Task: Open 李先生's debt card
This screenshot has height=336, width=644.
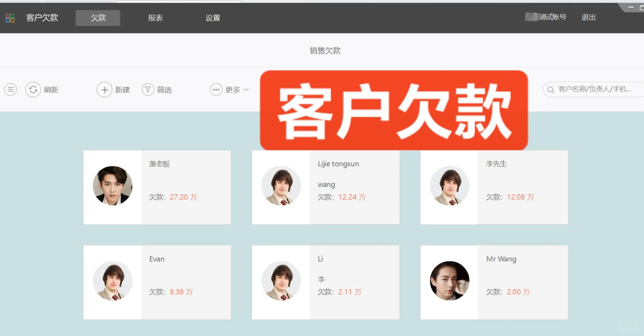Action: pyautogui.click(x=493, y=187)
